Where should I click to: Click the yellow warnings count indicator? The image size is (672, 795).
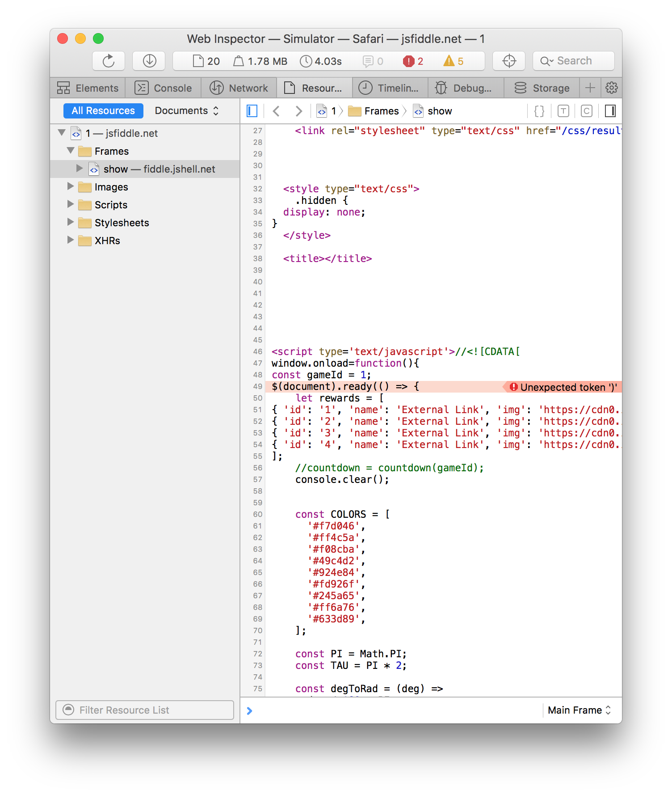(x=454, y=61)
